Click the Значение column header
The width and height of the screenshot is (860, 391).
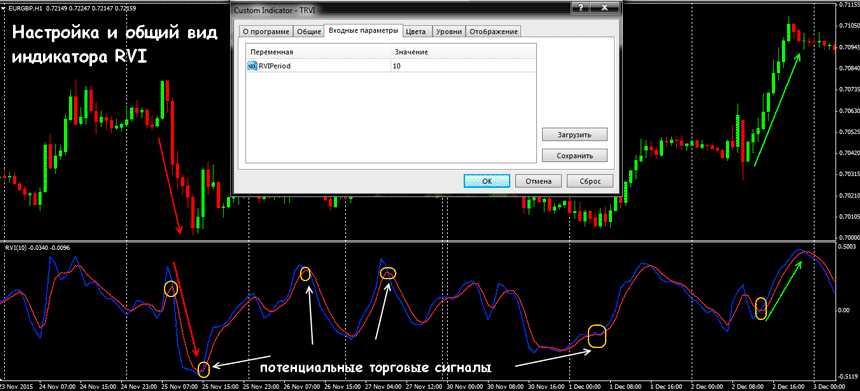[463, 52]
